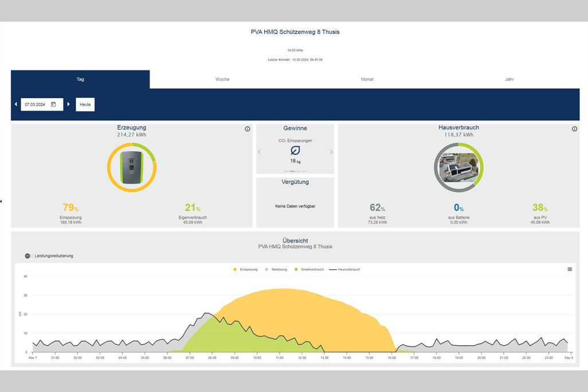The width and height of the screenshot is (588, 392).
Task: Go to the next day arrow
Action: click(69, 104)
